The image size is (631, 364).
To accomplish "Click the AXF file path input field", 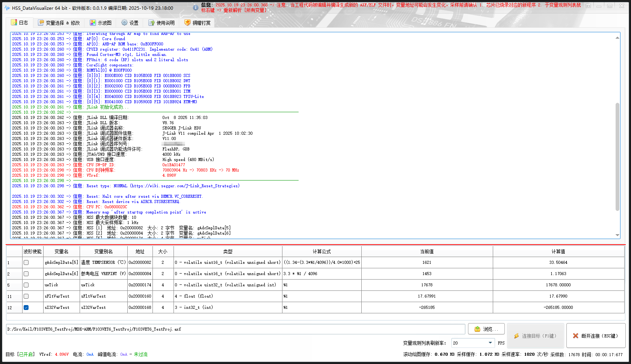I will [x=233, y=329].
